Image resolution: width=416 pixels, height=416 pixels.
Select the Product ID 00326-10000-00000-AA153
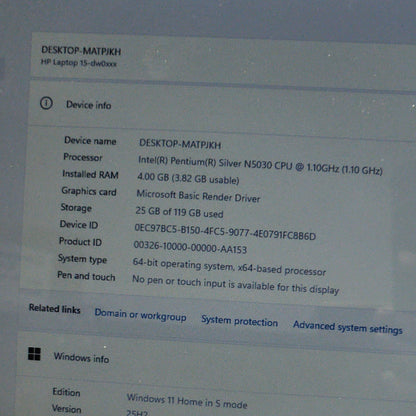[x=190, y=247]
